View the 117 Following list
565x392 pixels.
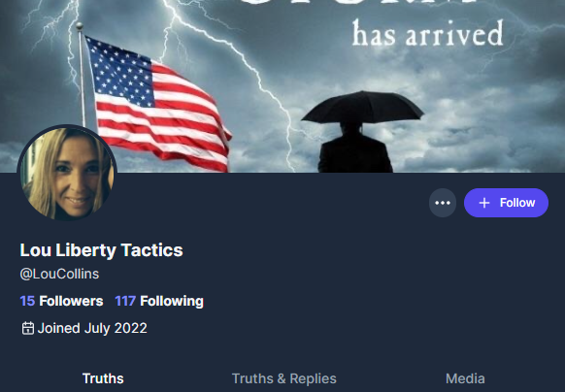[x=159, y=301]
